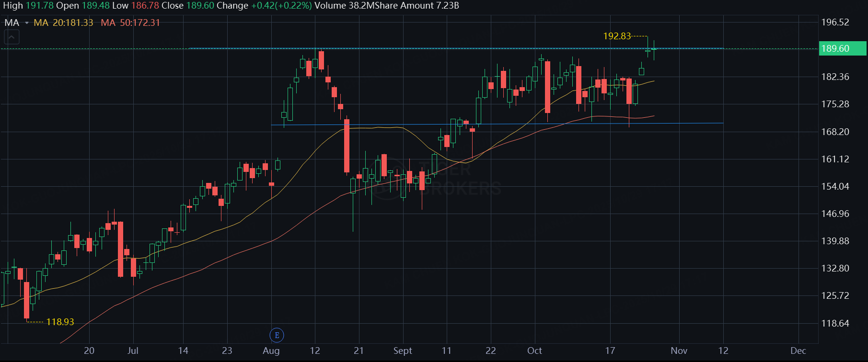
Task: Click the 11 date axis label
Action: click(x=446, y=351)
